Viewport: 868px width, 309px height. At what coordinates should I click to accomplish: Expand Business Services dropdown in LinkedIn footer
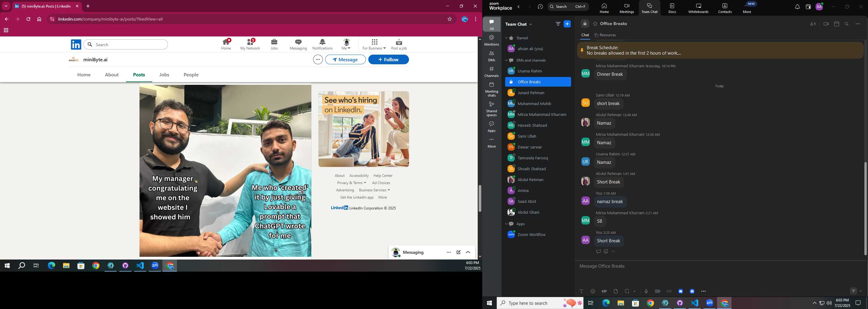click(x=374, y=190)
